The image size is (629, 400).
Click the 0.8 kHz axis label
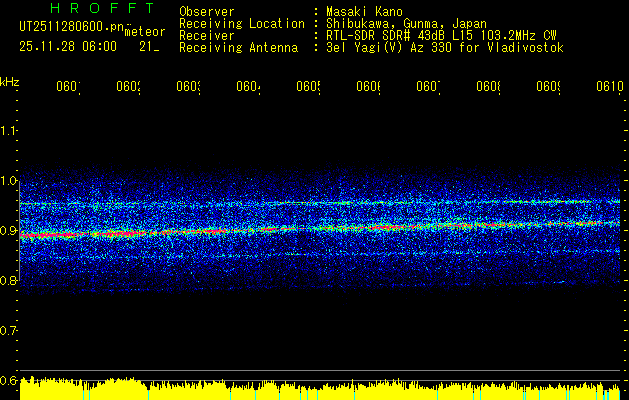[x=8, y=281]
